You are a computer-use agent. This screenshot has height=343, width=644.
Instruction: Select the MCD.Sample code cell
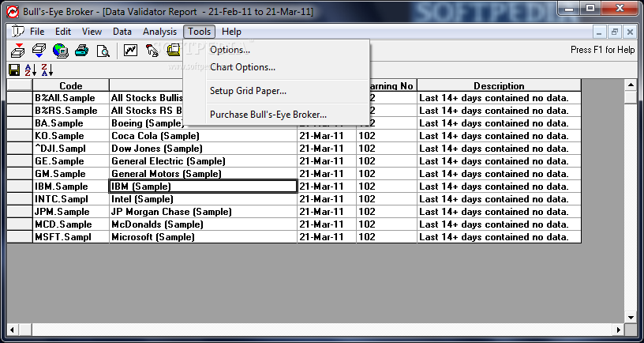point(71,224)
